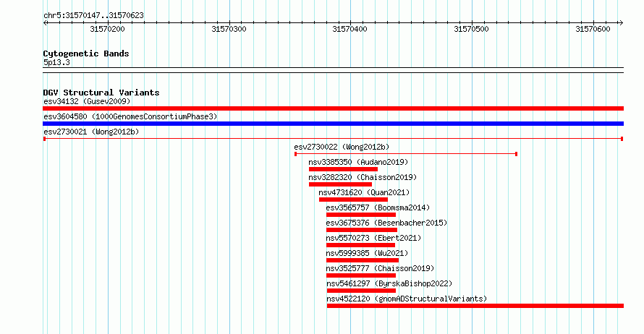
Task: Open nsv5999385 (Wu2021) label
Action: point(367,253)
